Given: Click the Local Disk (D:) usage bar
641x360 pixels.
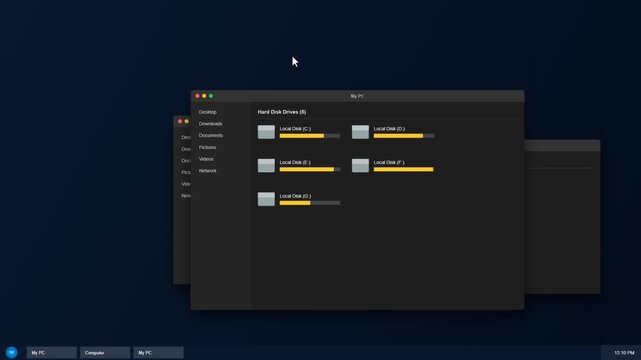Looking at the screenshot, I should coord(404,136).
